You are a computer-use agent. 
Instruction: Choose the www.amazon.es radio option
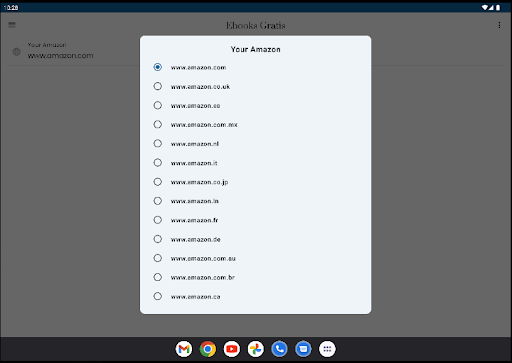click(157, 105)
